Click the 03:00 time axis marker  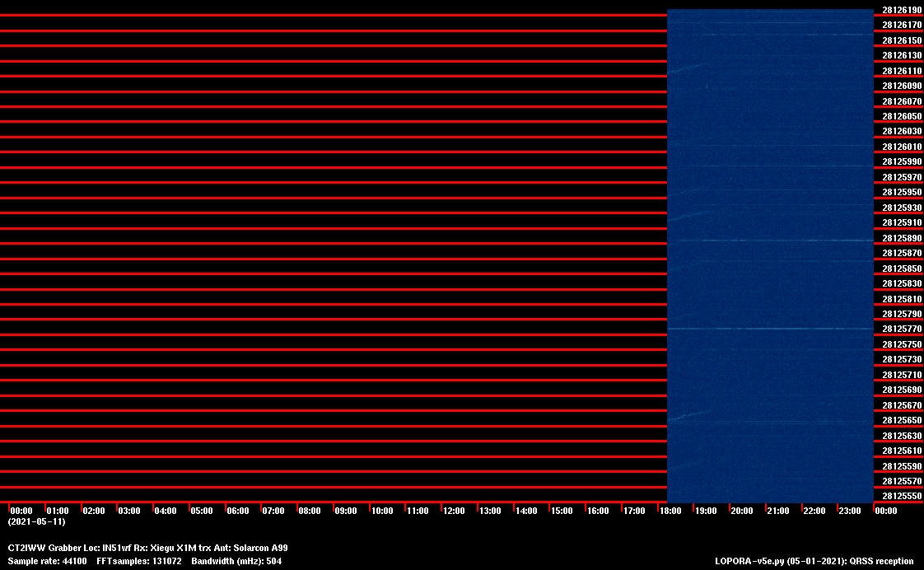(129, 511)
